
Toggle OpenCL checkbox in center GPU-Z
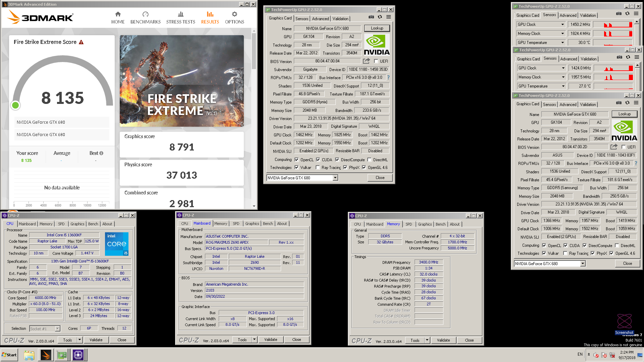click(x=297, y=160)
